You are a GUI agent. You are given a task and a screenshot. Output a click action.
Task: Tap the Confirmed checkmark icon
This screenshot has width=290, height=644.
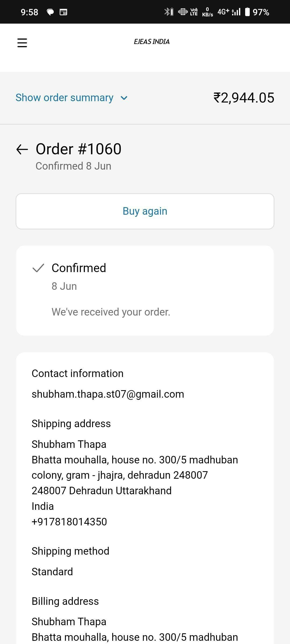(38, 268)
